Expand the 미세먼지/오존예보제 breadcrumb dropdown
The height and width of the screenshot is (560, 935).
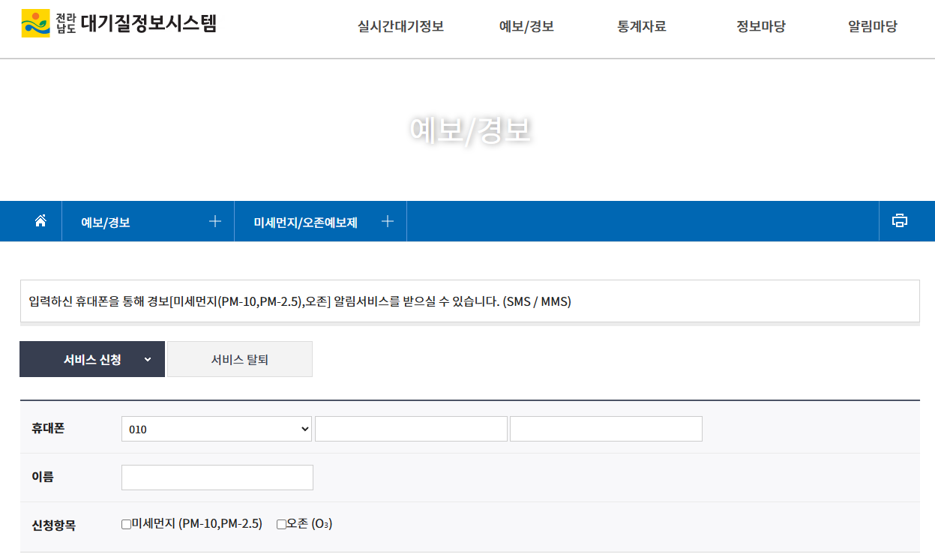[388, 220]
